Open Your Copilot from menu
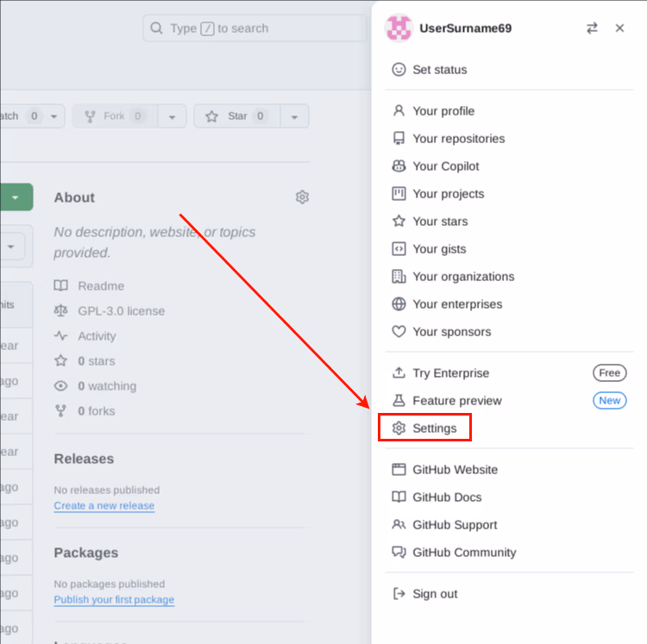This screenshot has width=647, height=644. pos(445,166)
